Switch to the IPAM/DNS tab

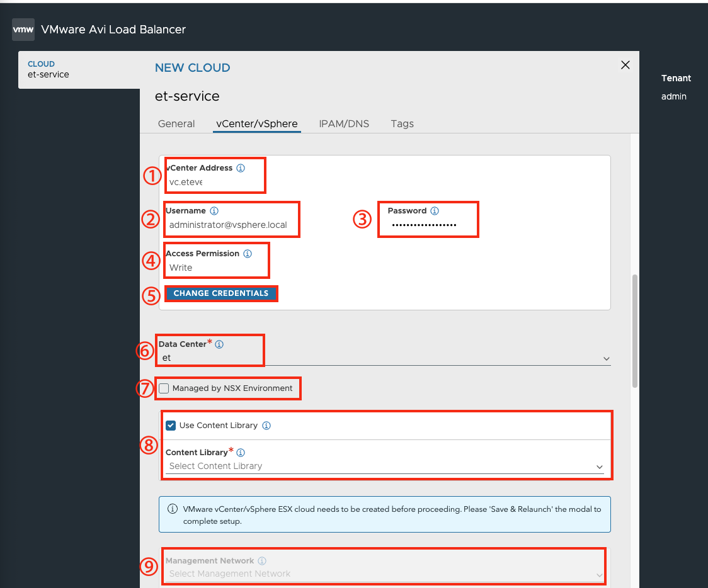click(x=344, y=123)
